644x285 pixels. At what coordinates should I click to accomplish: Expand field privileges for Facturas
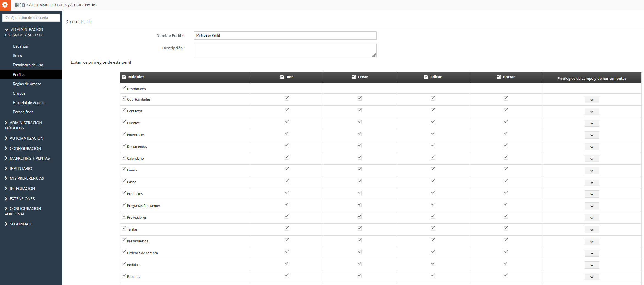click(592, 277)
